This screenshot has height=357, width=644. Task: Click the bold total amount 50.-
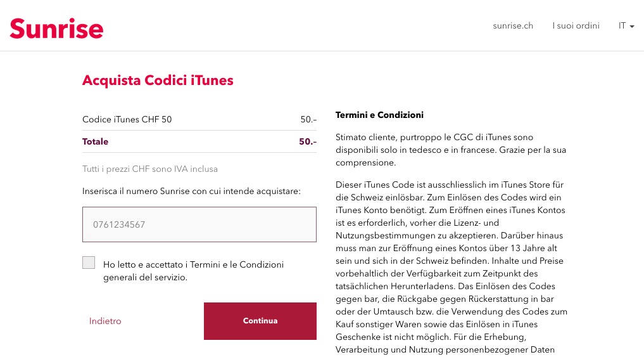(x=308, y=141)
